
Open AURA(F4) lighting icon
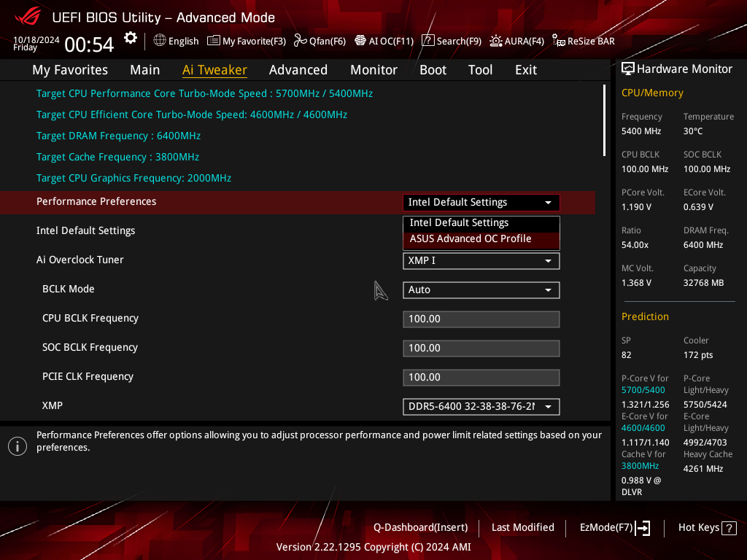[x=496, y=41]
